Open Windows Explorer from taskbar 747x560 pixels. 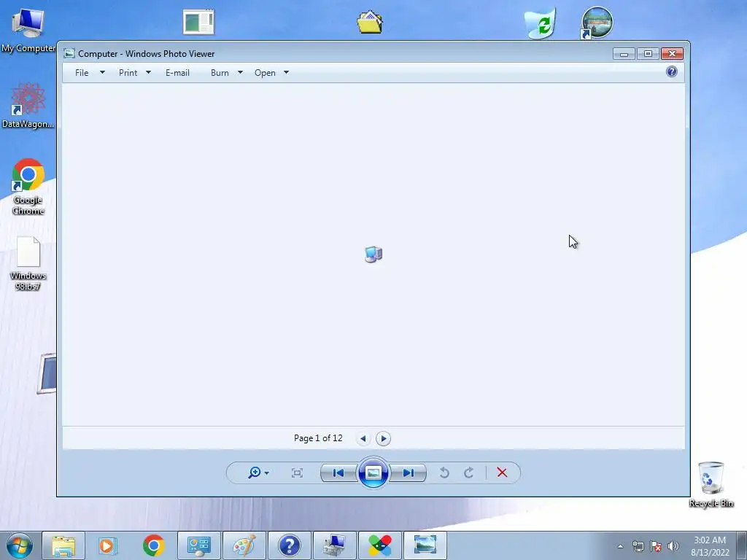[x=63, y=545]
